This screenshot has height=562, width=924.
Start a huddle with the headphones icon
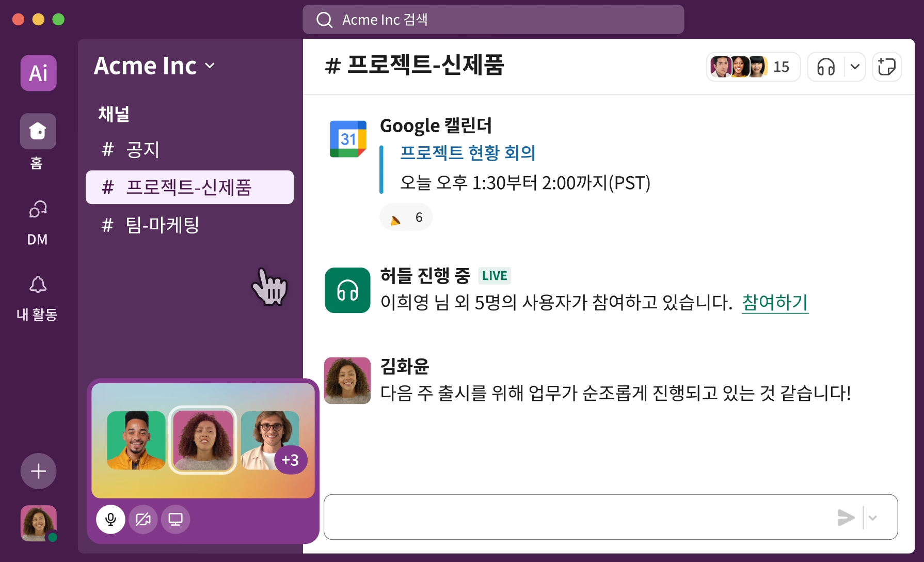coord(825,67)
